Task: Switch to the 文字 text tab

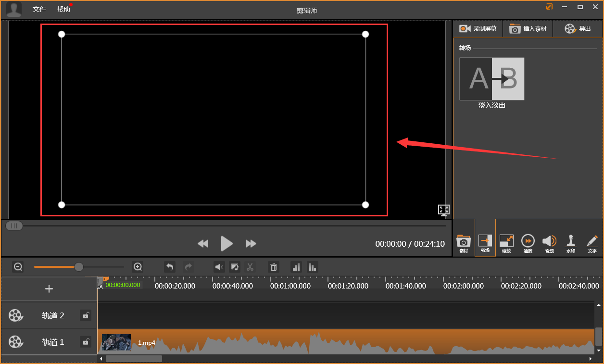Action: point(592,244)
